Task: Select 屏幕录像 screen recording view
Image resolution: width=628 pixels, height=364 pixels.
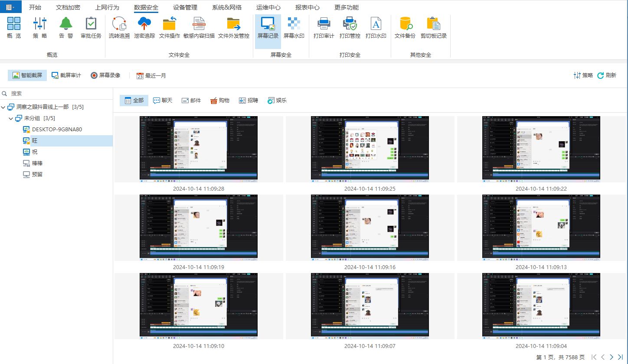Action: (105, 75)
